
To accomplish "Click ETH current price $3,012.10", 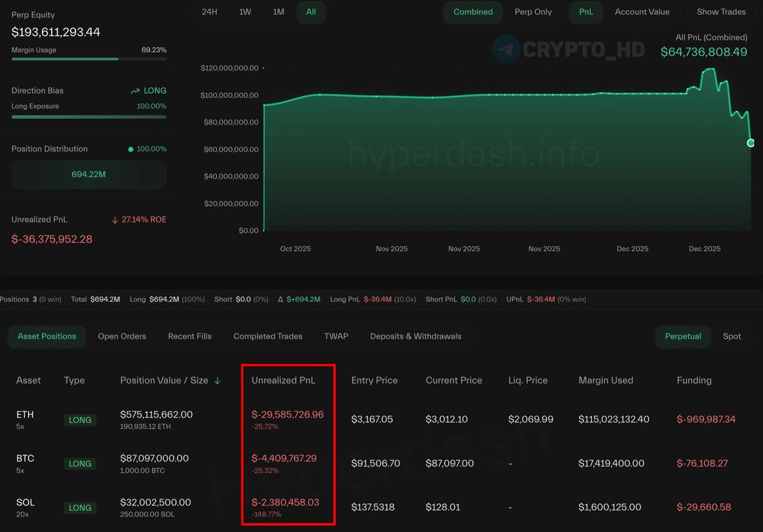I will click(x=446, y=419).
